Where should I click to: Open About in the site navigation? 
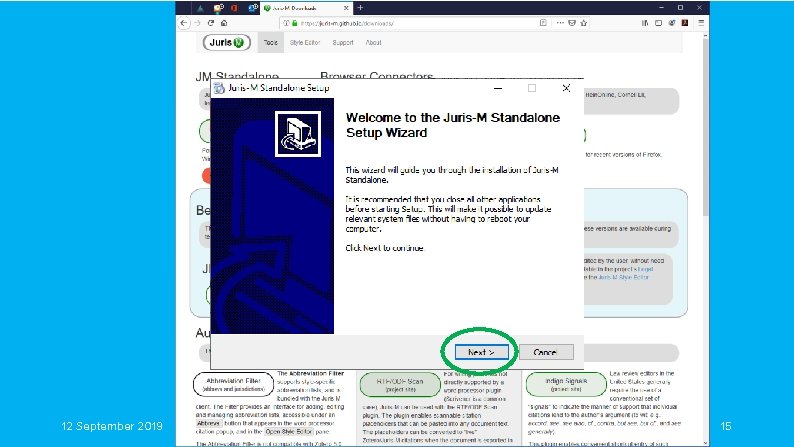point(374,43)
